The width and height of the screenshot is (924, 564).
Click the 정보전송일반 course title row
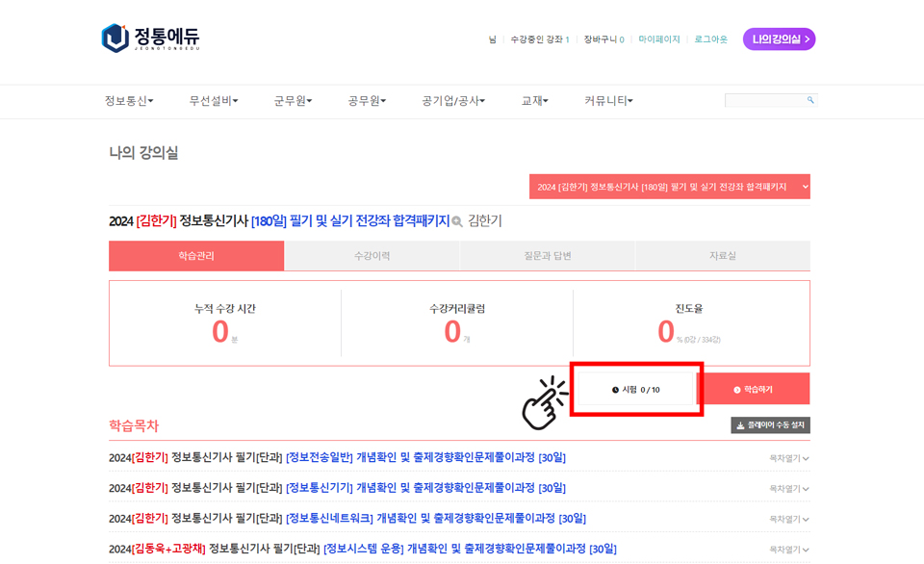pyautogui.click(x=337, y=457)
